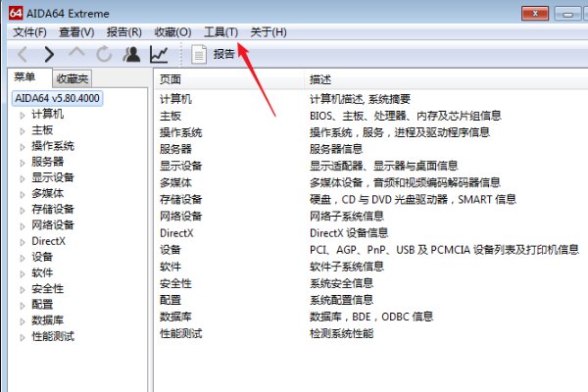The height and width of the screenshot is (392, 588).
Task: Open the 关于(H) menu
Action: pos(269,32)
